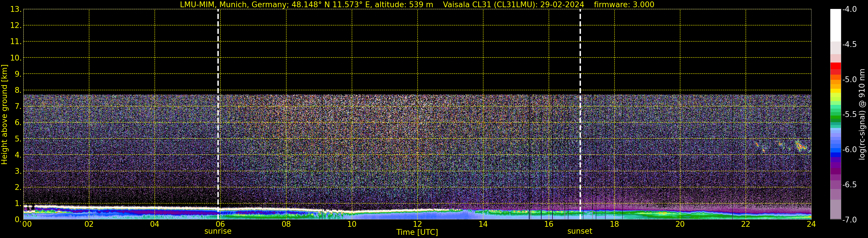Click the time axis tick '22'
The height and width of the screenshot is (238, 868).
click(x=746, y=224)
